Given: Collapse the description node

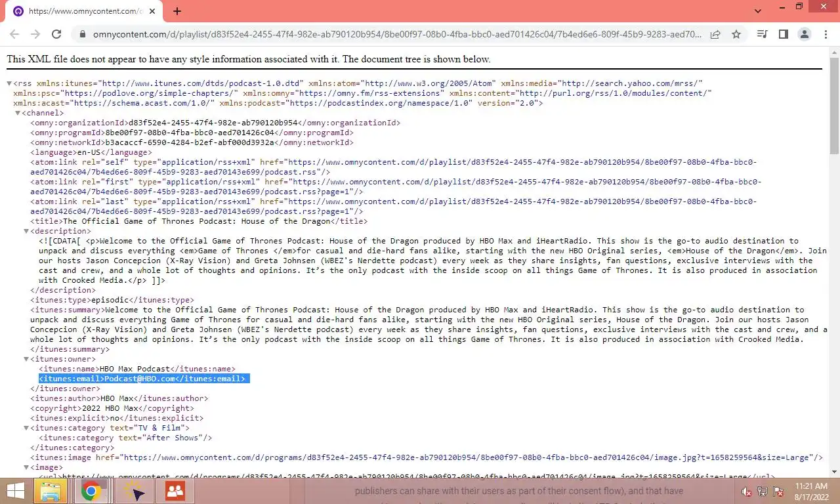Looking at the screenshot, I should pyautogui.click(x=26, y=231).
